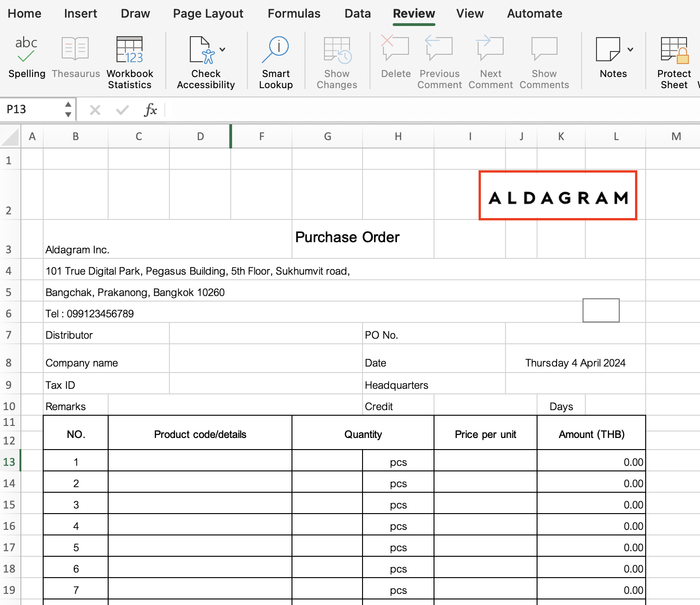700x605 pixels.
Task: Open the Notes dropdown arrow
Action: coord(630,50)
